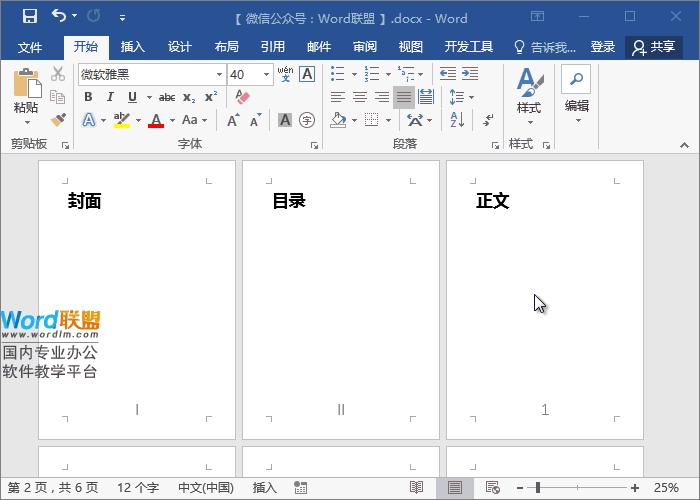Apply bulleted list

[x=338, y=74]
